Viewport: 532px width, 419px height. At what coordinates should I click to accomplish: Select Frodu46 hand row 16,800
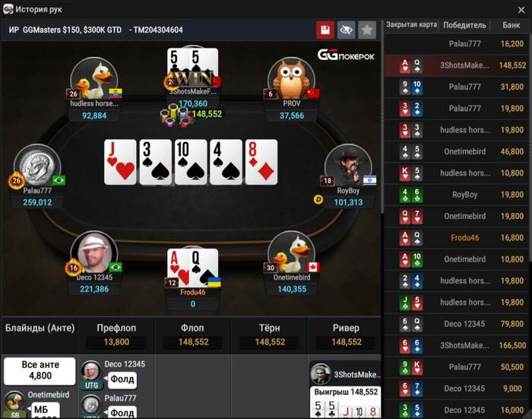456,238
